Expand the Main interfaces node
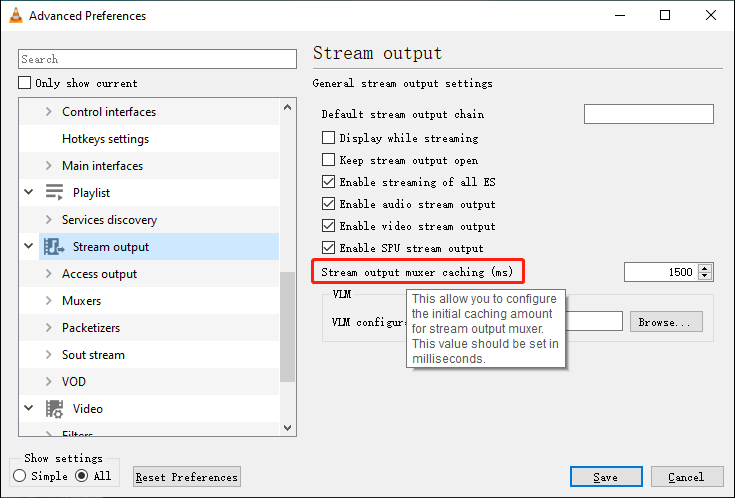Image resolution: width=735 pixels, height=498 pixels. [x=49, y=166]
